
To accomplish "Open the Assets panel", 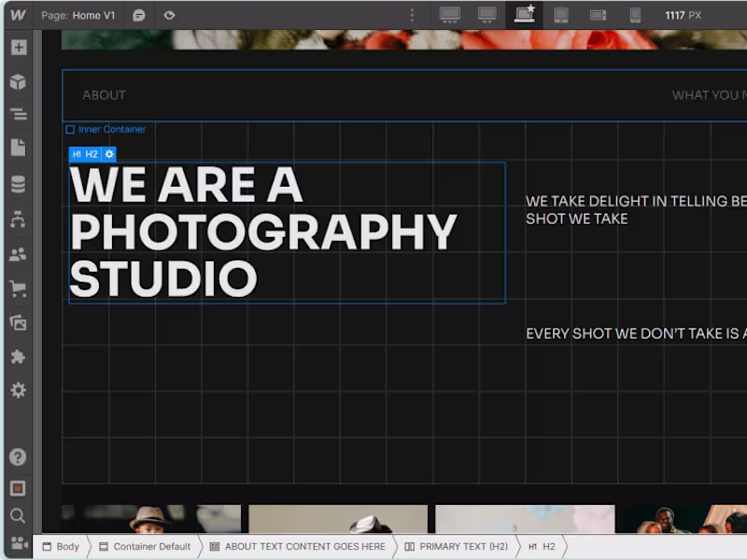I will [x=19, y=322].
